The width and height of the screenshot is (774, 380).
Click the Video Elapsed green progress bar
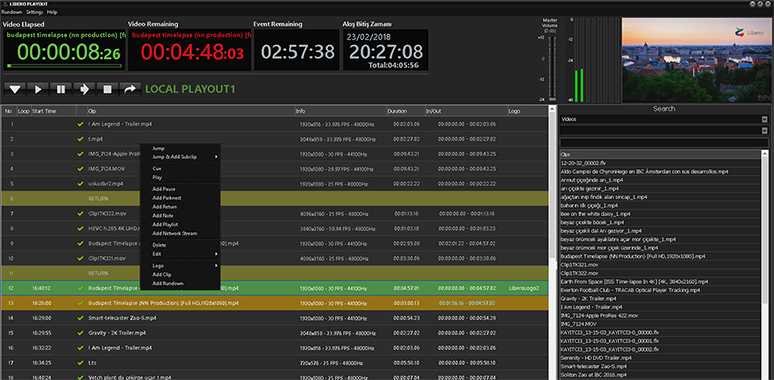coord(64,66)
